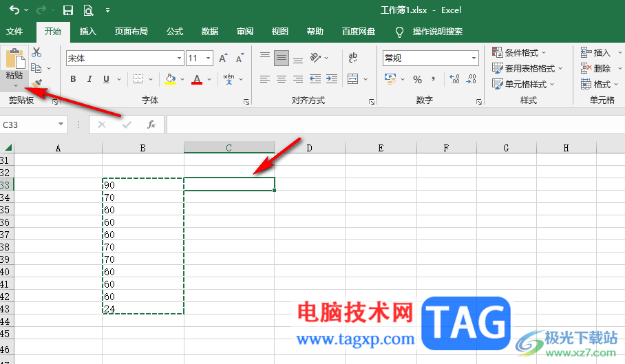Click the Cut scissors icon
This screenshot has height=364, width=625.
coord(36,52)
